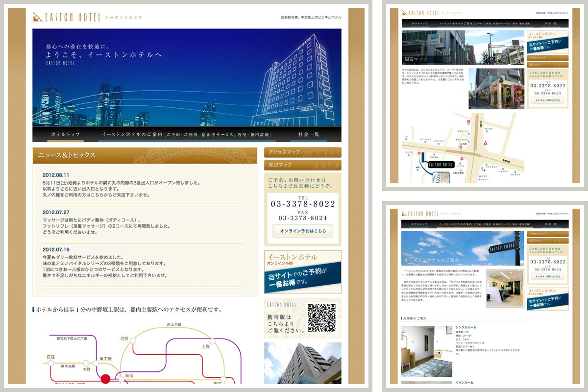Open the イーストンホテルのご案内 tab on the large left page
Viewport: 588px width, 392px height.
[186, 134]
